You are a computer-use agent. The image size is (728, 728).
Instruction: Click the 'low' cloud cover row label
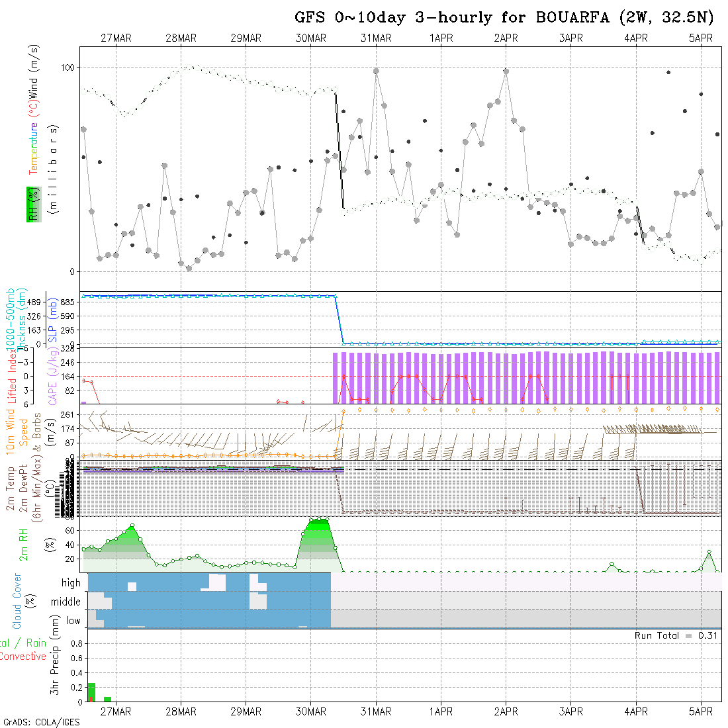(x=73, y=621)
